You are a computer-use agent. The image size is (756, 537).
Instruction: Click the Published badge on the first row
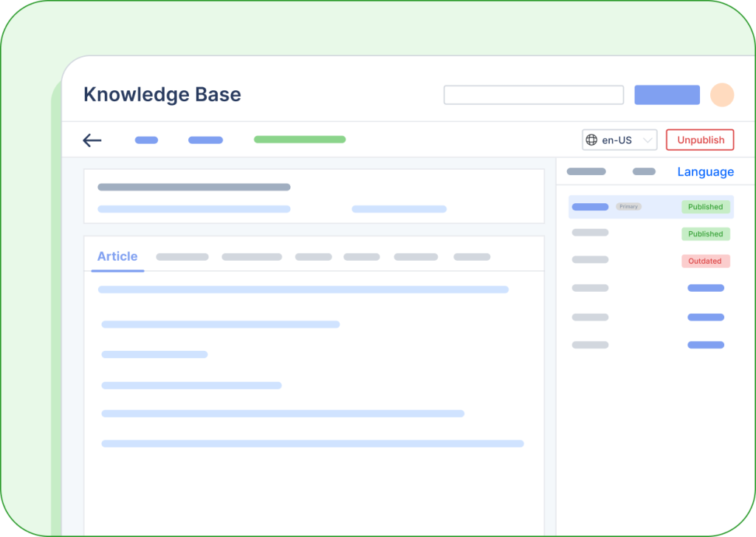tap(705, 207)
